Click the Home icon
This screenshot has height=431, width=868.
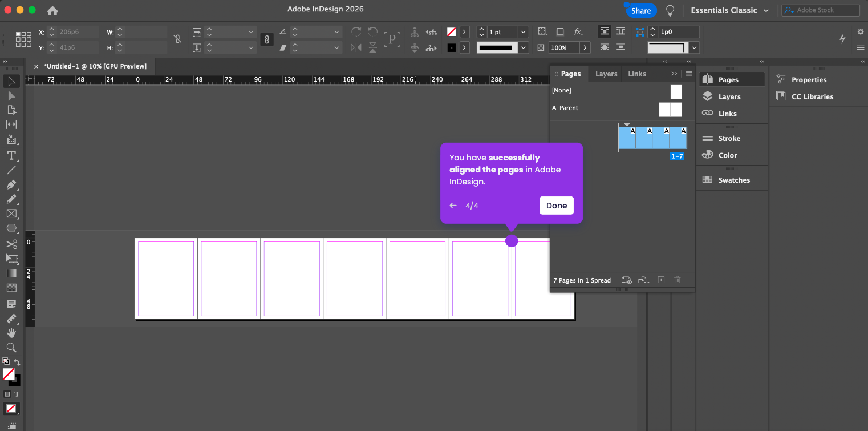pyautogui.click(x=52, y=10)
